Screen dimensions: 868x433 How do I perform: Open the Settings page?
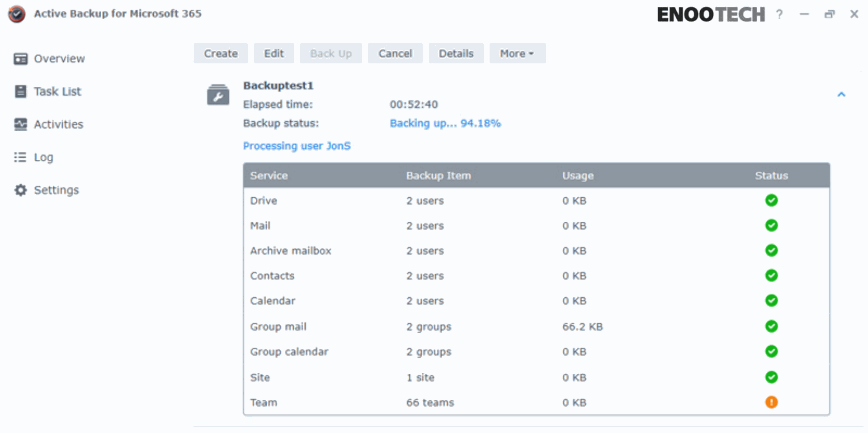[x=57, y=190]
